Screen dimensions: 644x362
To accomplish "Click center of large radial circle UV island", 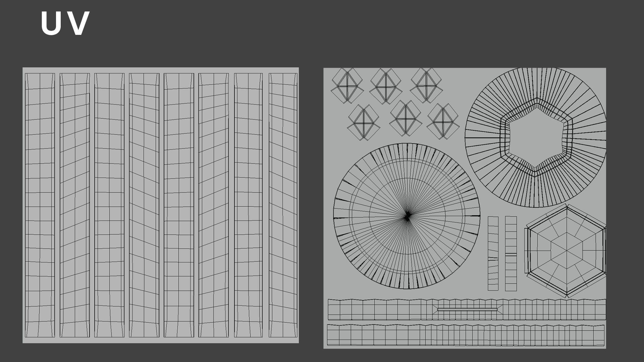I will tap(407, 216).
